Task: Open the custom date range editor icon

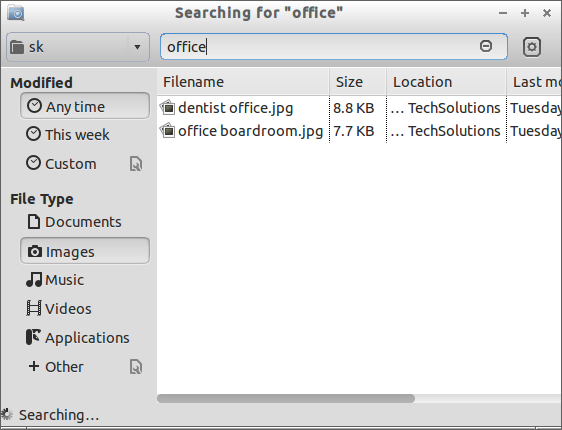Action: [x=136, y=164]
